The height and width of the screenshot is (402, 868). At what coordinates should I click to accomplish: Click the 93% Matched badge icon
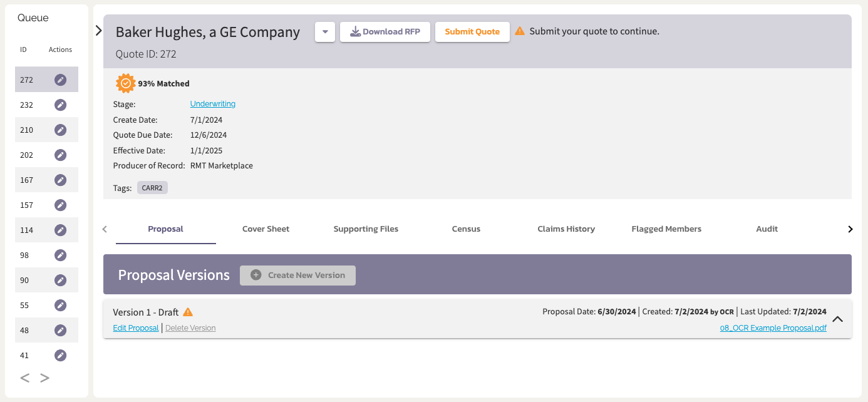click(x=124, y=82)
